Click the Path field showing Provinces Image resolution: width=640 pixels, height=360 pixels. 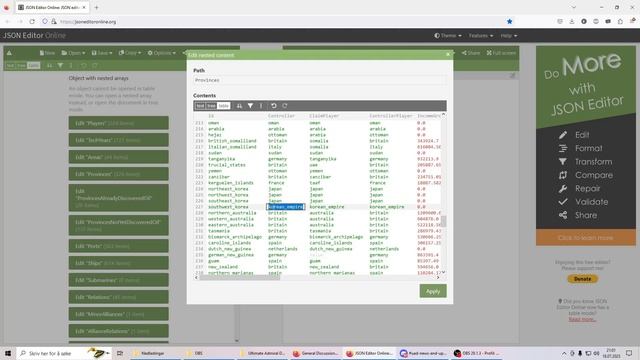[x=320, y=80]
